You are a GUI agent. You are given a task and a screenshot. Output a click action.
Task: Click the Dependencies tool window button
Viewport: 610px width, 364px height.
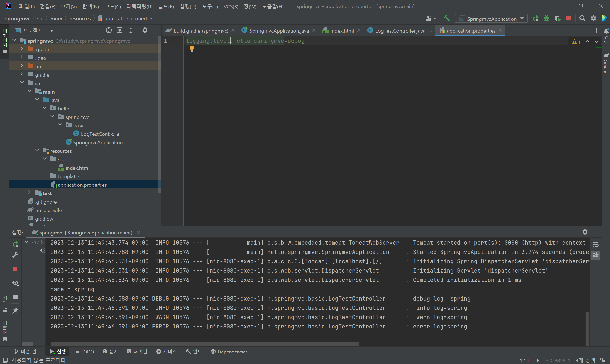229,352
